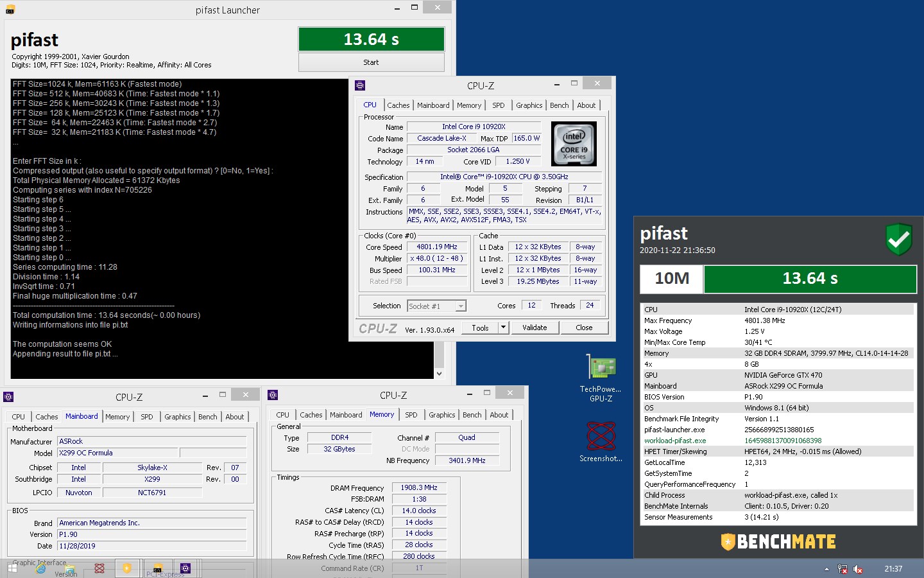Screen dimensions: 924x578
Task: Click the CPU-Z icon in the CPU tab window's title bar
Action: tap(360, 85)
